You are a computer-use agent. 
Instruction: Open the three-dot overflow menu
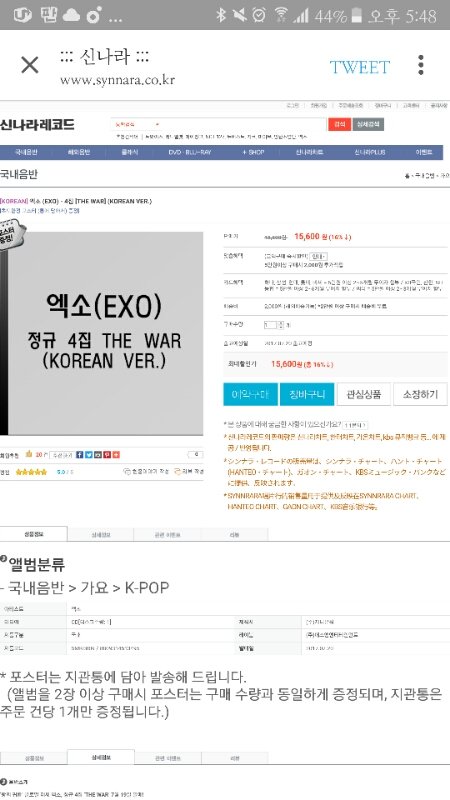420,65
